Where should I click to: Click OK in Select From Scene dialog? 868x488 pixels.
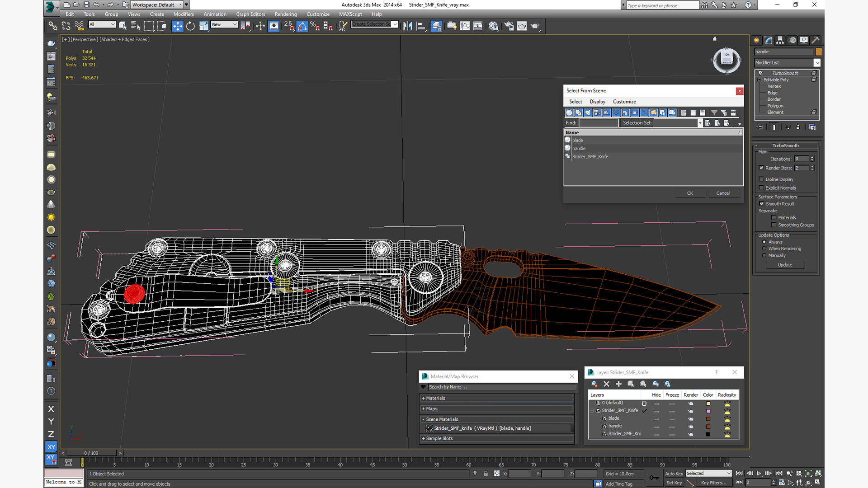(690, 193)
